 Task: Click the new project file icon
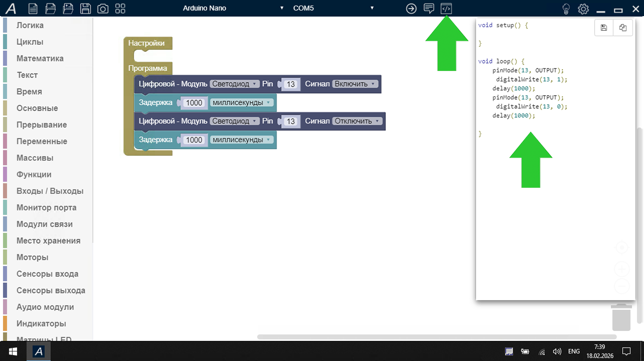(x=33, y=8)
